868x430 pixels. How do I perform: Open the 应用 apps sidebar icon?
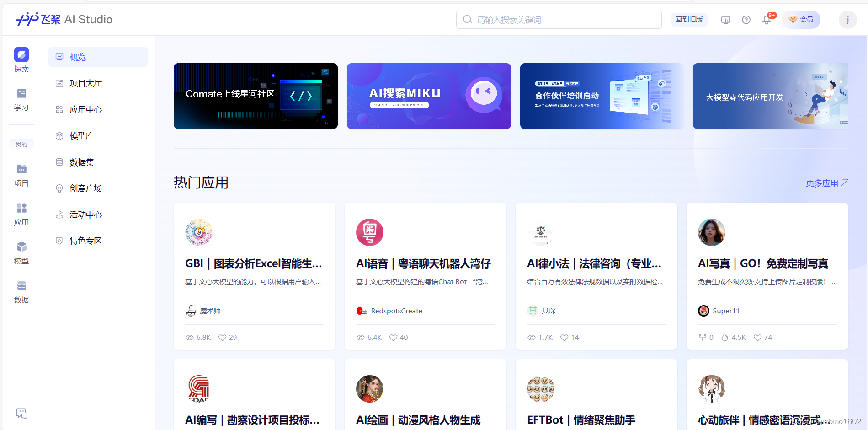(21, 215)
